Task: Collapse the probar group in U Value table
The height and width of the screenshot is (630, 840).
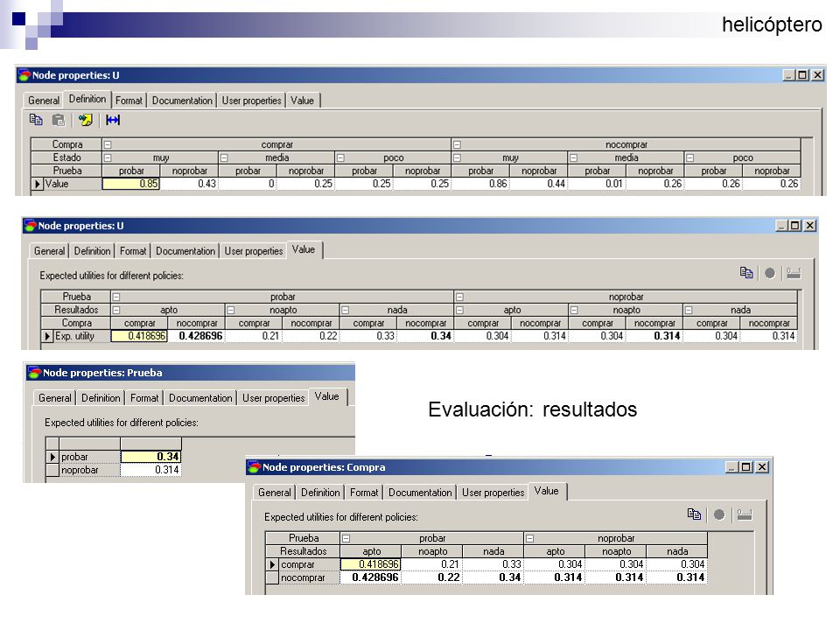Action: pos(116,297)
